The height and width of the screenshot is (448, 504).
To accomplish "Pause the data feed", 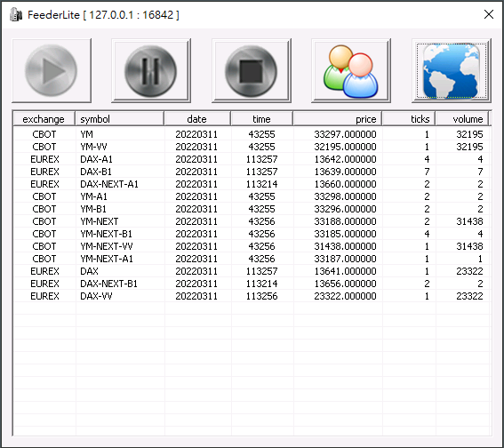I will pyautogui.click(x=151, y=71).
